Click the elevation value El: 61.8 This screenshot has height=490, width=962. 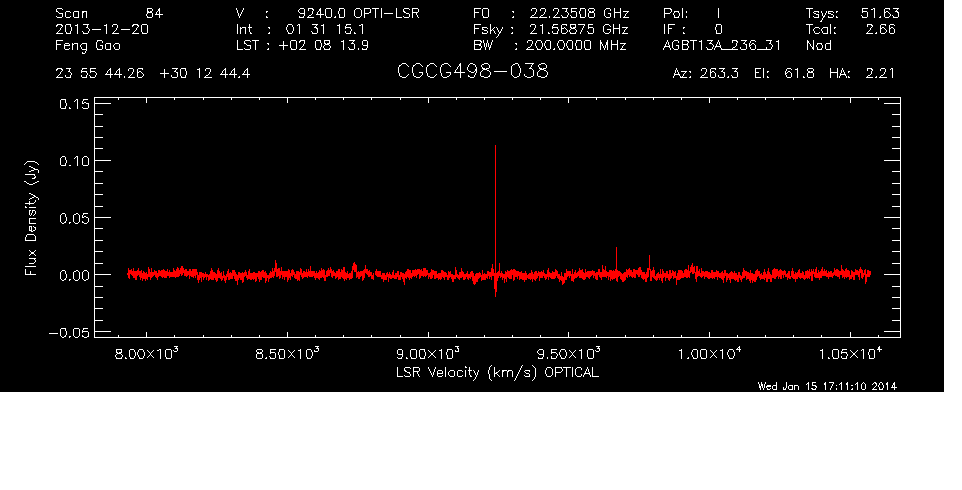point(784,73)
